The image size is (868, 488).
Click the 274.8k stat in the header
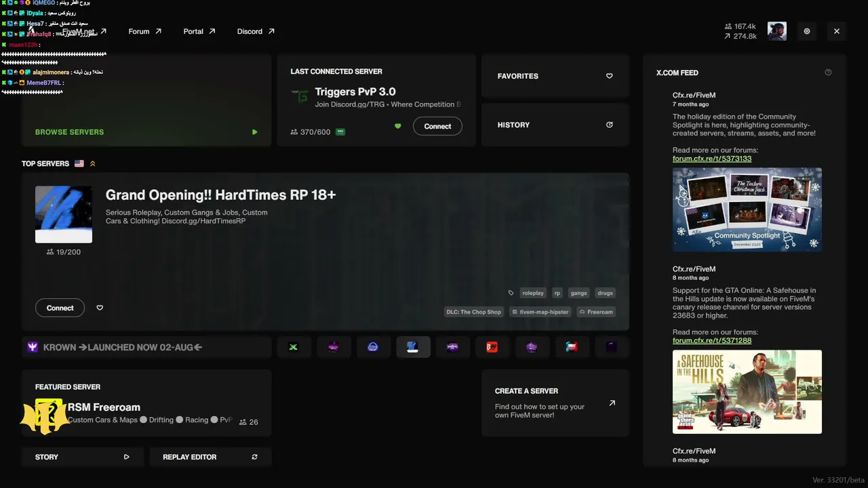tap(740, 36)
